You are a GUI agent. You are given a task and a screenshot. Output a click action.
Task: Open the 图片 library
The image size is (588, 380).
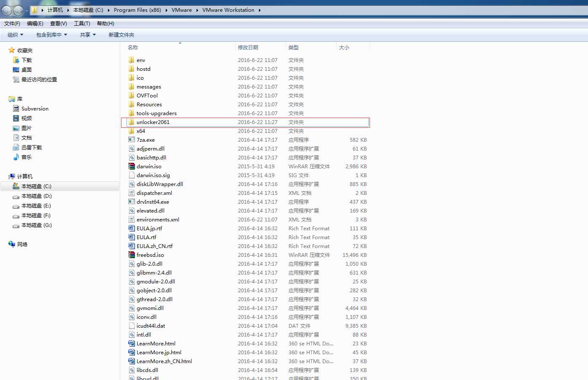point(27,128)
